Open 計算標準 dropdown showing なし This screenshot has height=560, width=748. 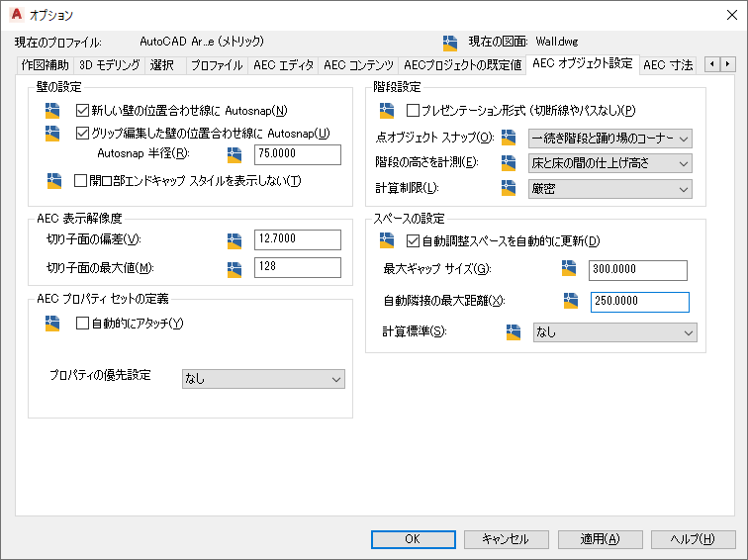click(x=614, y=332)
